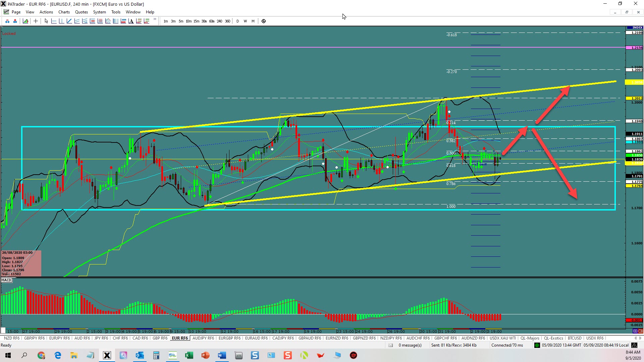This screenshot has width=644, height=362.
Task: Switch chart to Daily timeframe
Action: click(x=238, y=21)
